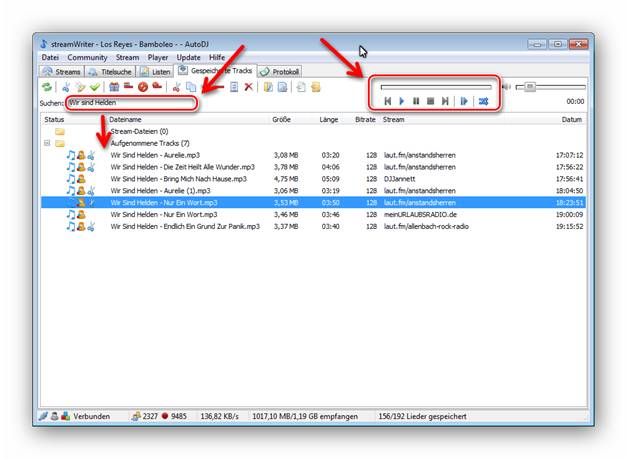Skip to previous track in player
This screenshot has width=627, height=459.
point(387,101)
